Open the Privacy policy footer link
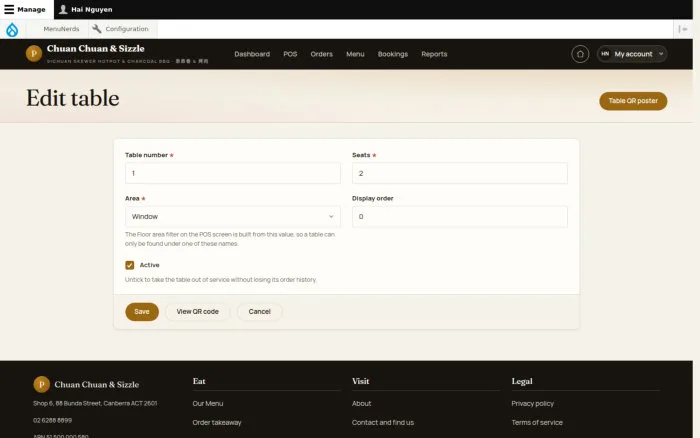Image resolution: width=700 pixels, height=438 pixels. point(533,404)
